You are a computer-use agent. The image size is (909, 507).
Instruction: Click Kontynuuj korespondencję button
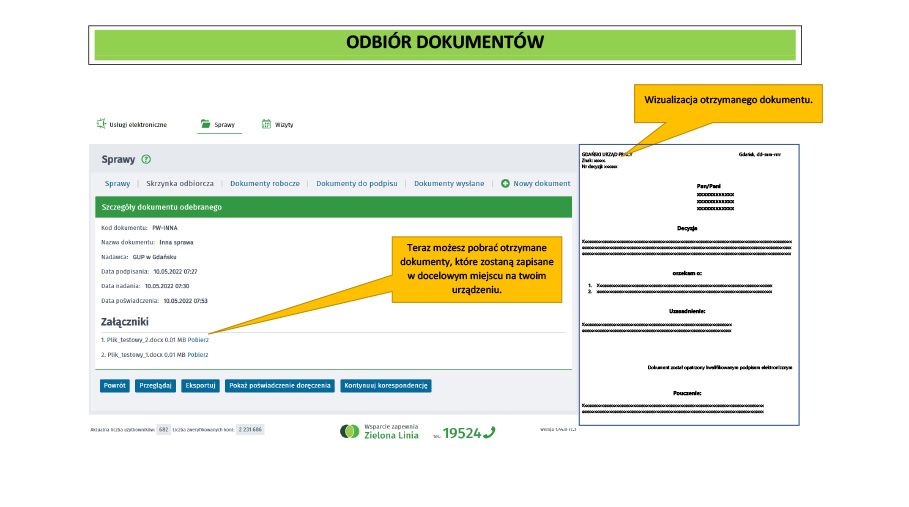pos(386,385)
